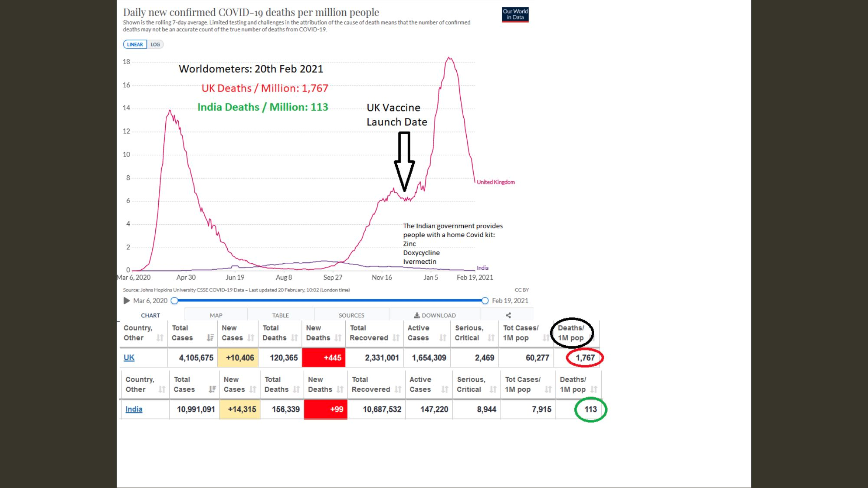The height and width of the screenshot is (488, 868).
Task: Switch chart scale to LINEAR
Action: pyautogui.click(x=135, y=45)
